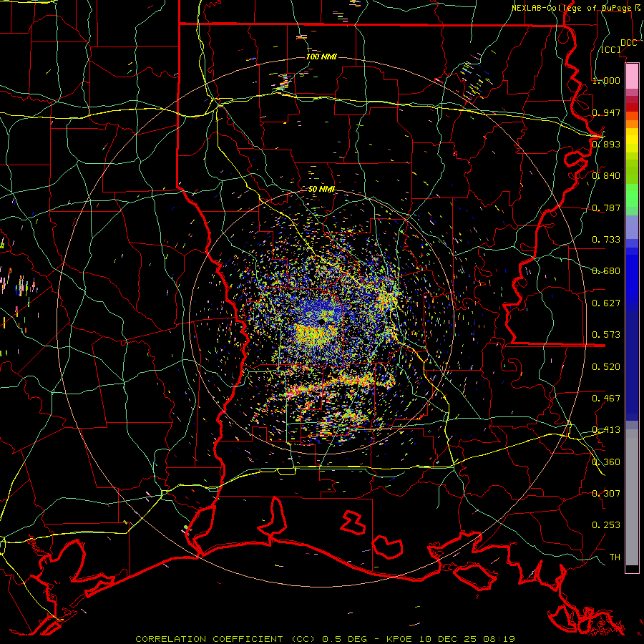Click the 1.000 value on the color scale

[x=606, y=80]
